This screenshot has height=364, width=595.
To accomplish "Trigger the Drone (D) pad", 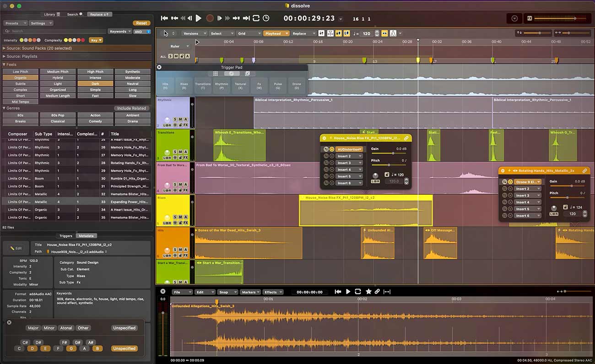I will click(x=297, y=84).
